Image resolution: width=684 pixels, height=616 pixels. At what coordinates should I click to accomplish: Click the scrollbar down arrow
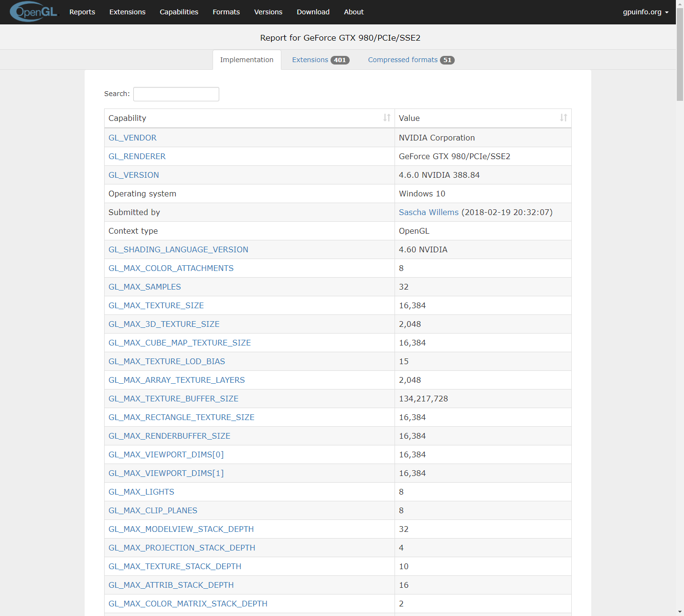click(680, 612)
